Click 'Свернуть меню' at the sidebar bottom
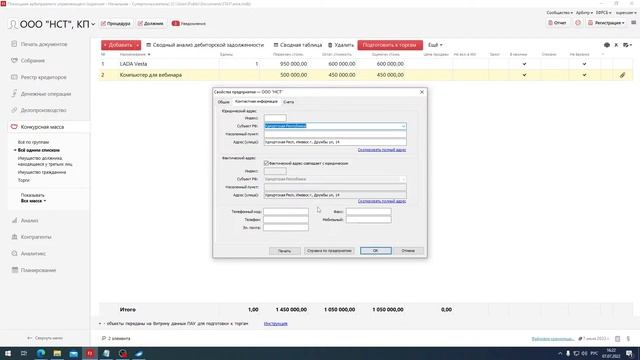The image size is (640, 360). click(x=45, y=338)
